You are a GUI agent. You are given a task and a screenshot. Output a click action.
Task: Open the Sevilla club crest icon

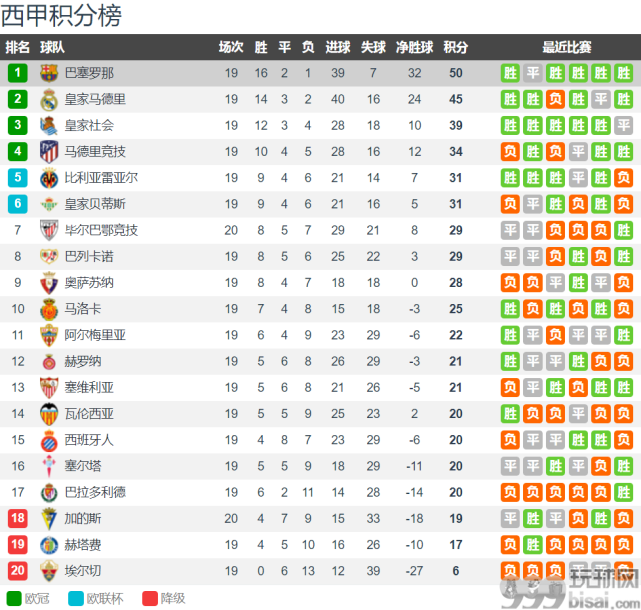(x=49, y=388)
